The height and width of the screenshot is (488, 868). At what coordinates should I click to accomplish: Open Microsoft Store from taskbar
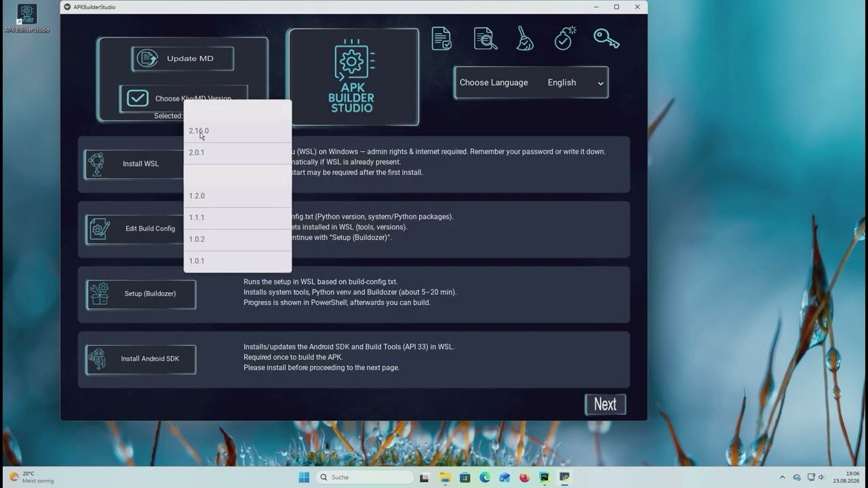pyautogui.click(x=465, y=477)
